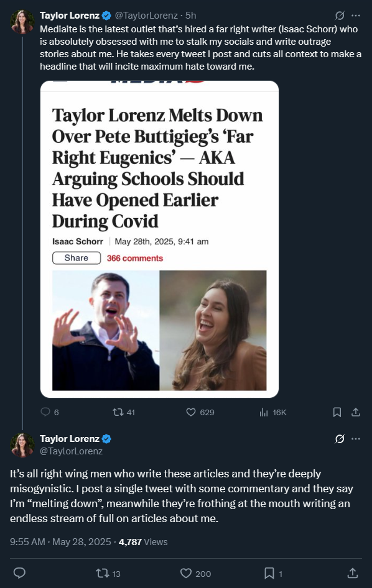This screenshot has height=588, width=372.
Task: Open the three-dot menu of the second tweet
Action: pyautogui.click(x=356, y=439)
